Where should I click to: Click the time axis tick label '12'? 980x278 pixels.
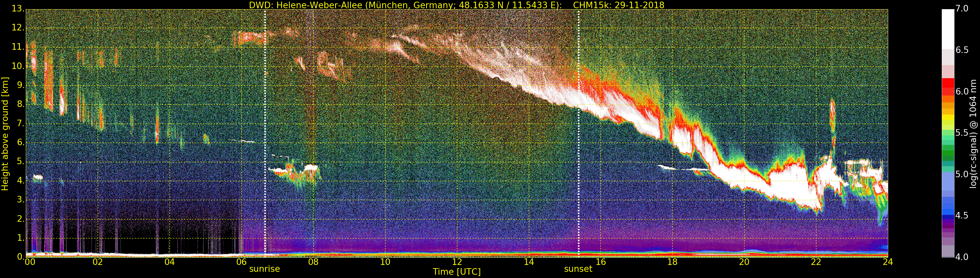coord(457,262)
